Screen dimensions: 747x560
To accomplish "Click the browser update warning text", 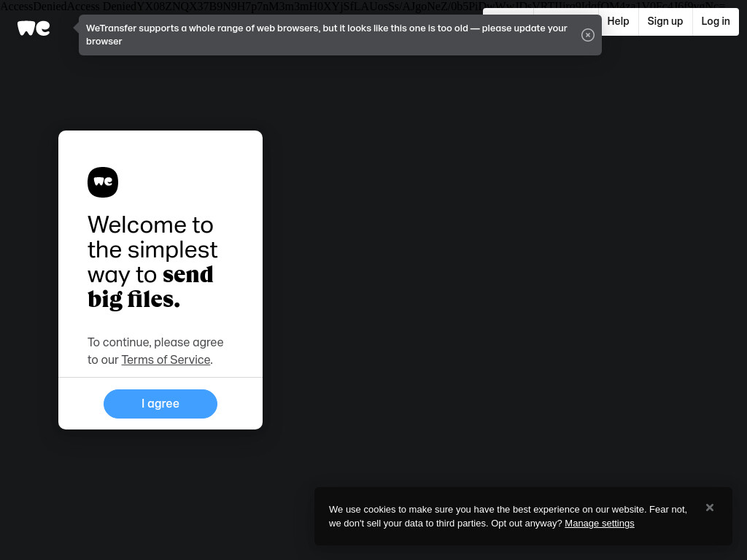I will pos(326,35).
